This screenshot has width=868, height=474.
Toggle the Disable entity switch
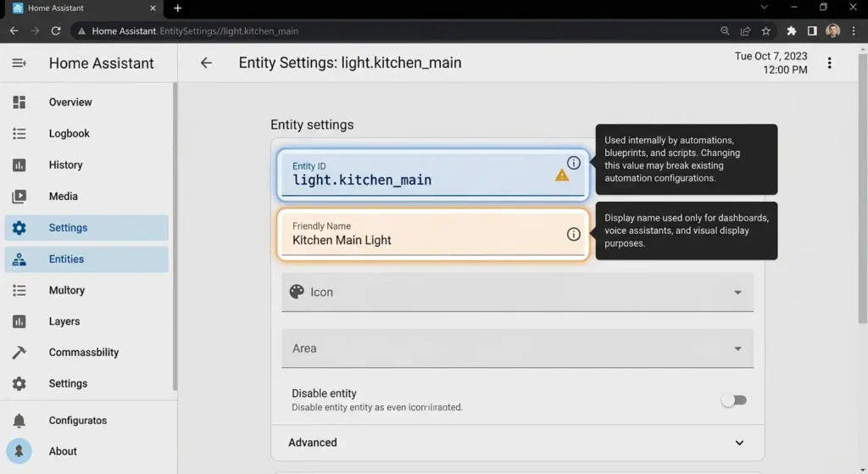click(x=734, y=399)
